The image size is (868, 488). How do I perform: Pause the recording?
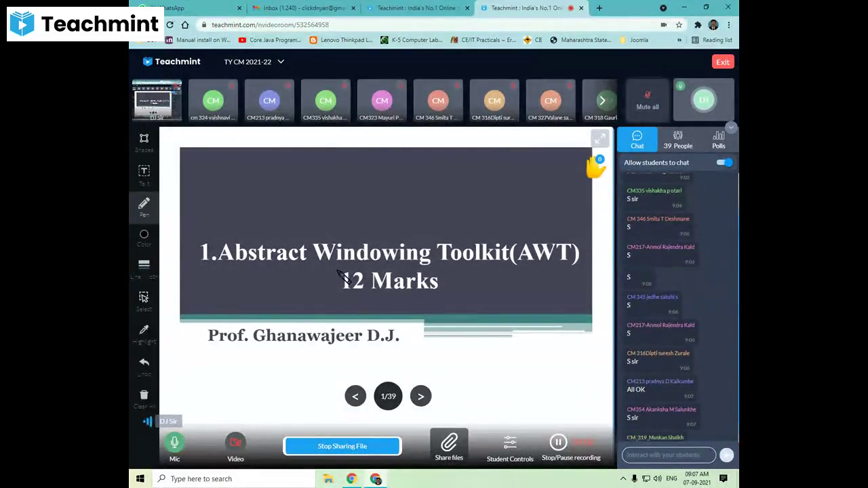click(x=558, y=443)
